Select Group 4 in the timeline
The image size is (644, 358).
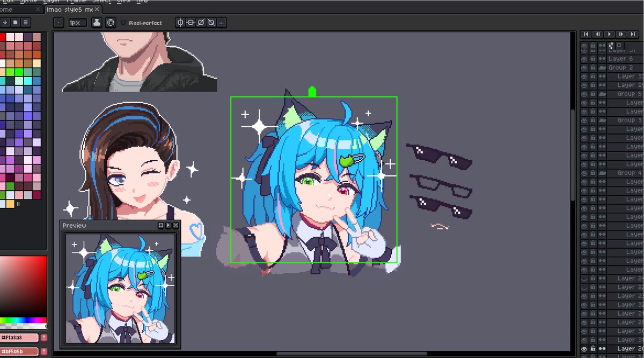[625, 173]
